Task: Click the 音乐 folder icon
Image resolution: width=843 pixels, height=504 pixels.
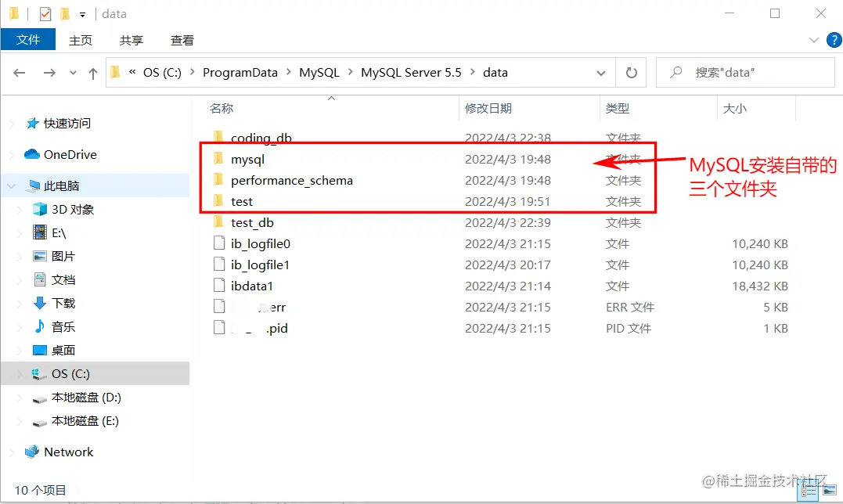Action: pyautogui.click(x=40, y=326)
